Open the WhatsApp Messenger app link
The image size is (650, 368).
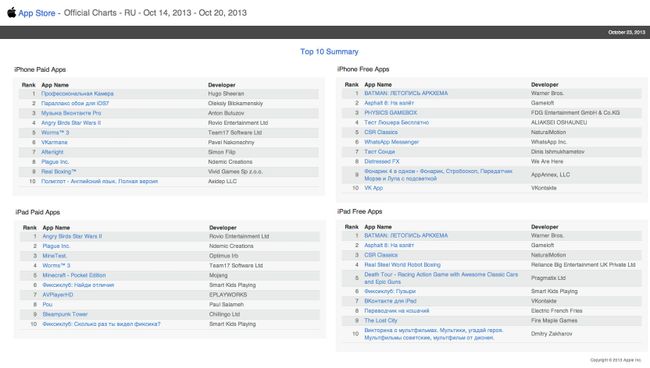pos(391,142)
